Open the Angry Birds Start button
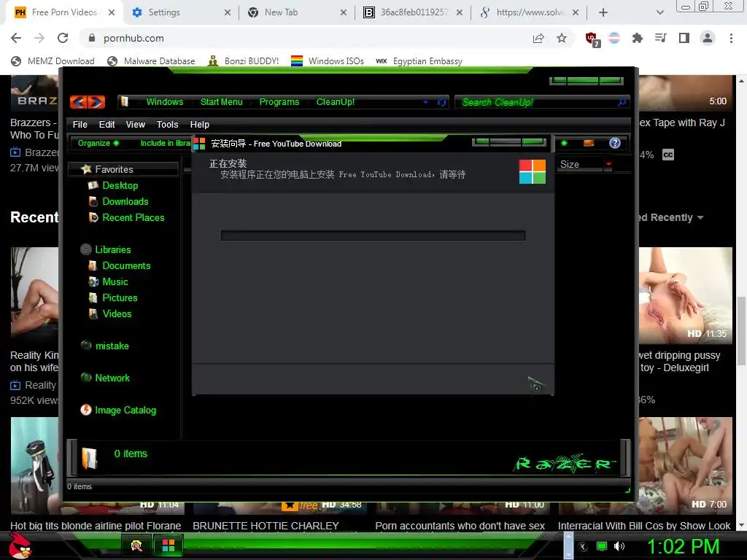Viewport: 747px width, 560px height. click(x=19, y=545)
